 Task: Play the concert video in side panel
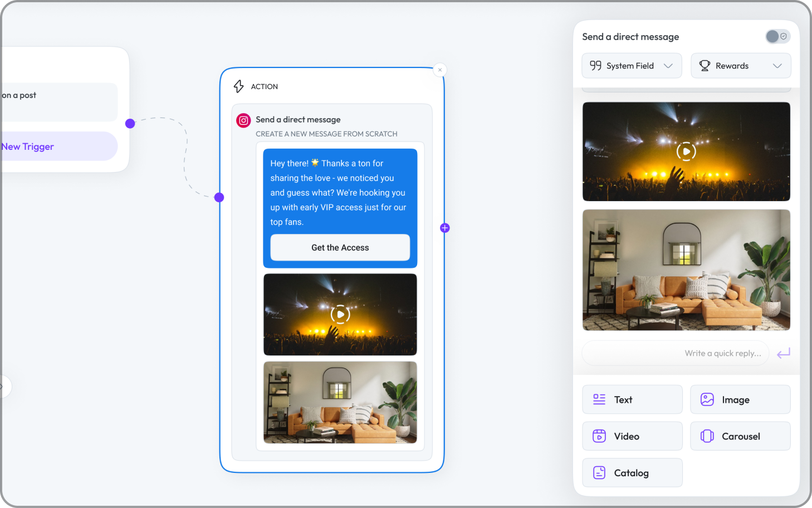686,152
